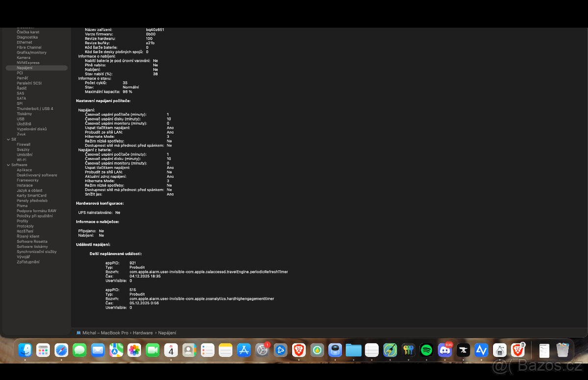Viewport: 588px width, 380px height.
Task: Open Calendar showing date 4
Action: point(171,350)
